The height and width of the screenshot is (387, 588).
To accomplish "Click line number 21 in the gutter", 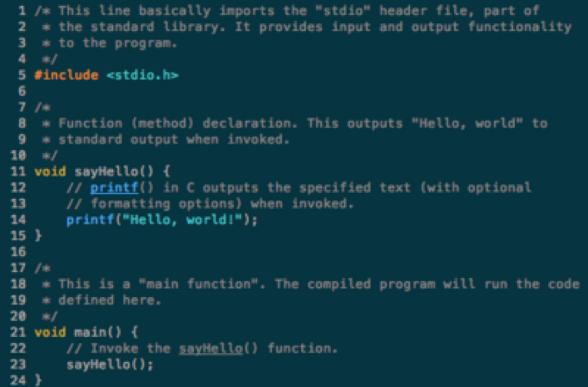I will [18, 332].
